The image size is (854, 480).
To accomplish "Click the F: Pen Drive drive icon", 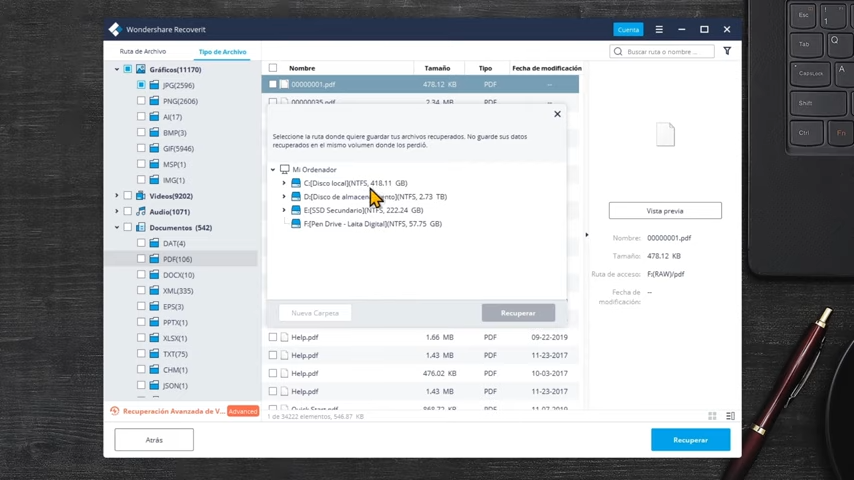I will pyautogui.click(x=296, y=223).
